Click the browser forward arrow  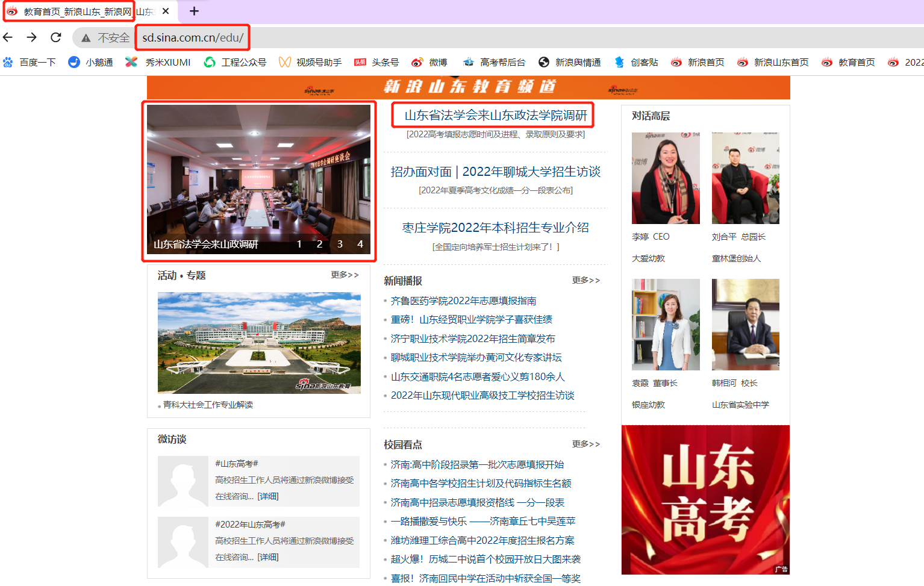tap(32, 37)
